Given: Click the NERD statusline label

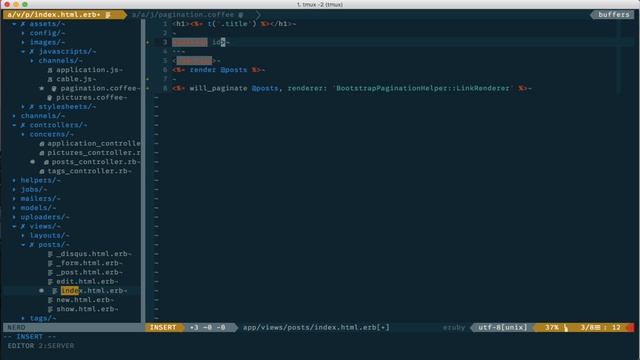Looking at the screenshot, I should (16, 327).
